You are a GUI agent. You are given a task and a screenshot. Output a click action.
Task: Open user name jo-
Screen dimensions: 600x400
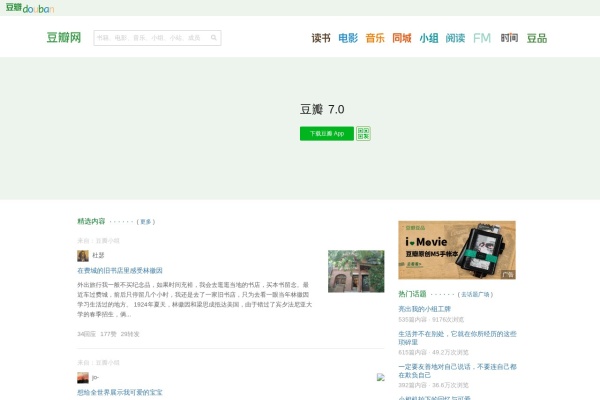click(95, 377)
